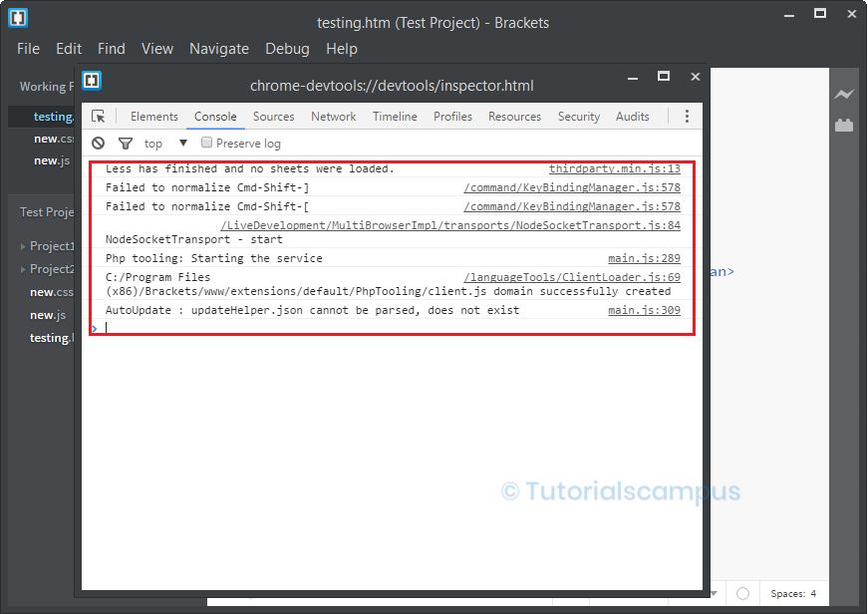Click 'Php tooling: Starting the service' message

point(213,258)
